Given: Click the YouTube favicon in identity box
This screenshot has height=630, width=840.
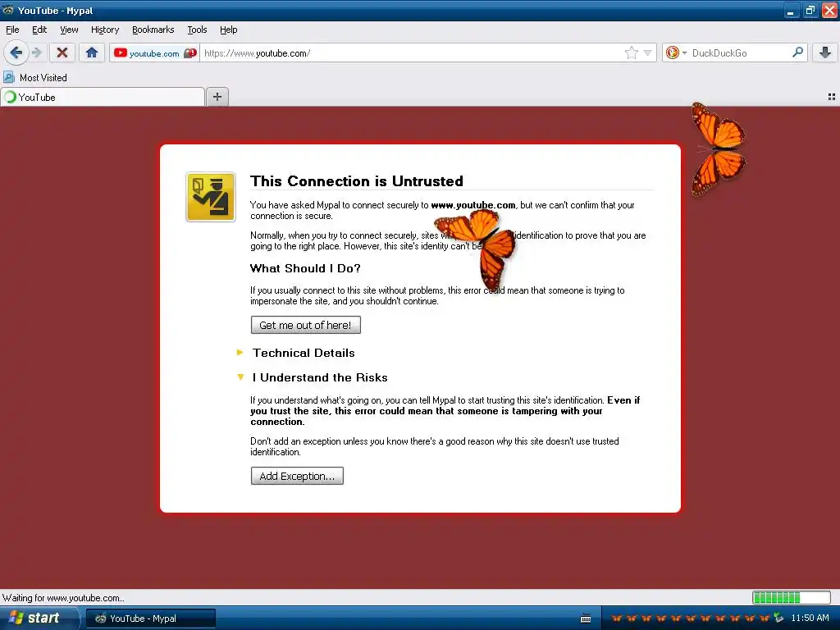Looking at the screenshot, I should tap(120, 53).
